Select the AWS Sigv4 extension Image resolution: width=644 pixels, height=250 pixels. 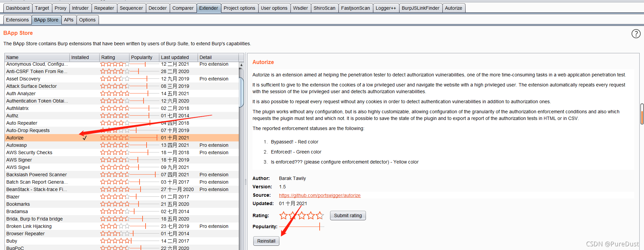(18, 167)
